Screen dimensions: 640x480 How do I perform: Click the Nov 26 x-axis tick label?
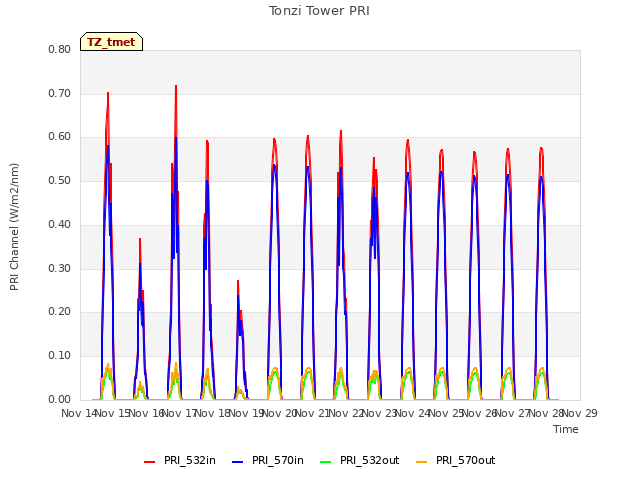(480, 413)
